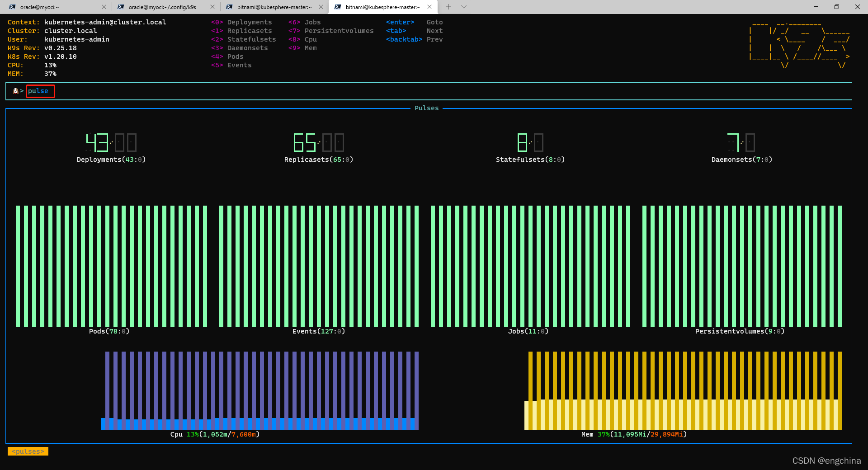The width and height of the screenshot is (868, 470).
Task: Click the <2> Statefulsets shortcut
Action: click(243, 39)
